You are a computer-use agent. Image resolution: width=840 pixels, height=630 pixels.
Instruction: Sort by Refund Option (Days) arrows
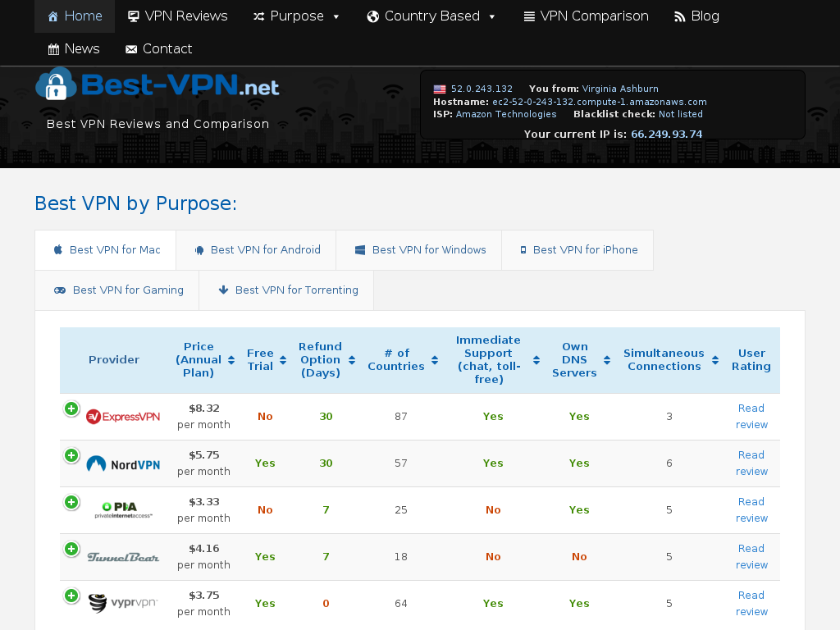[352, 360]
